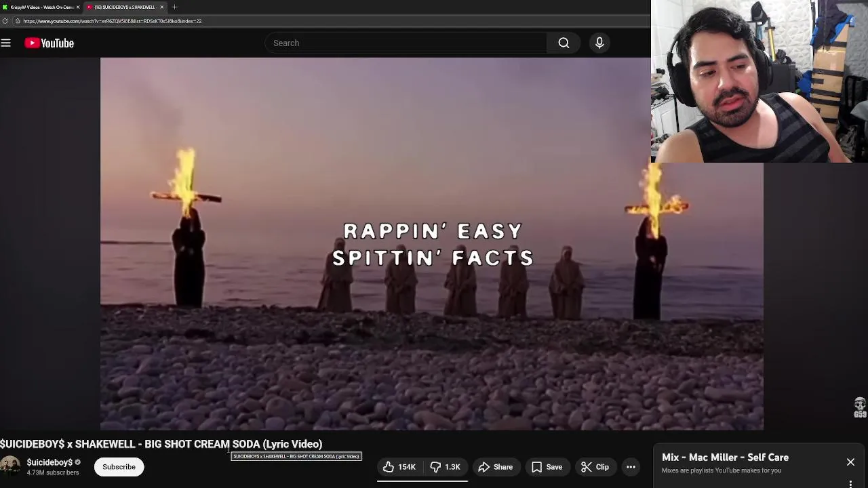
Task: Like the video with 154K thumbs-up
Action: click(399, 467)
